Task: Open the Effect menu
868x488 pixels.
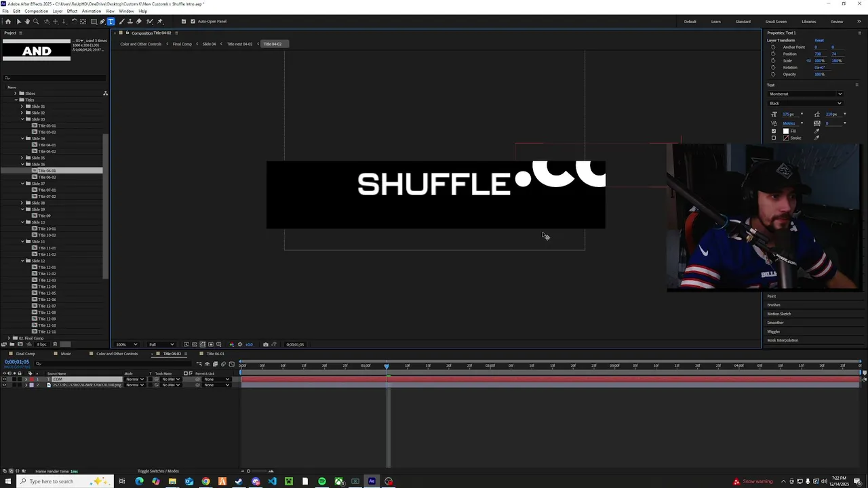Action: (x=72, y=11)
